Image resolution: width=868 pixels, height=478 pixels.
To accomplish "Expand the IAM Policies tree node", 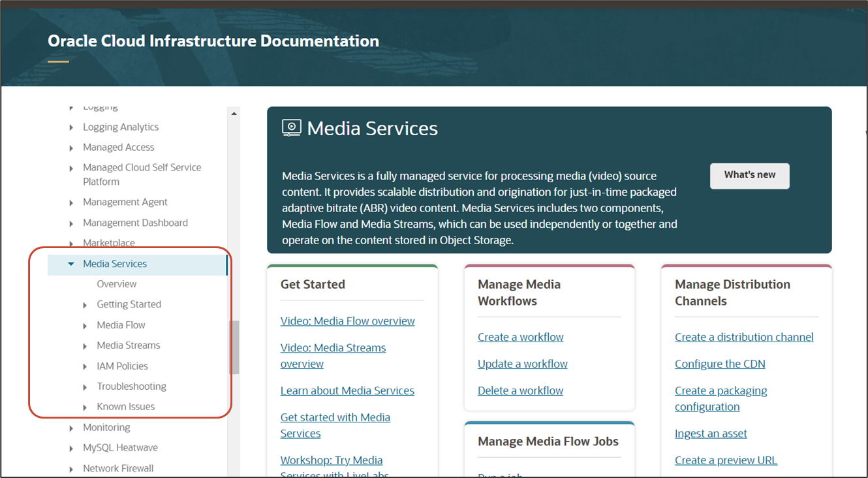I will [x=84, y=366].
